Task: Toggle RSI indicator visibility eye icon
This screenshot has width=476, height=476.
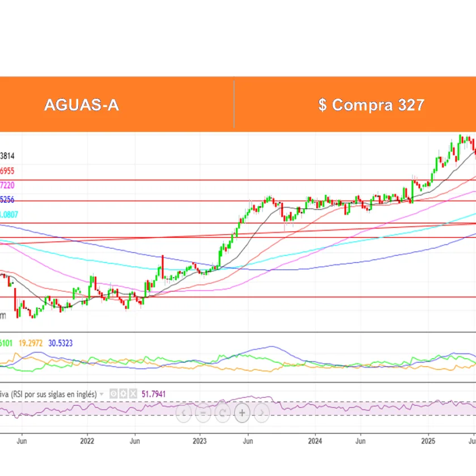Action: [113, 394]
